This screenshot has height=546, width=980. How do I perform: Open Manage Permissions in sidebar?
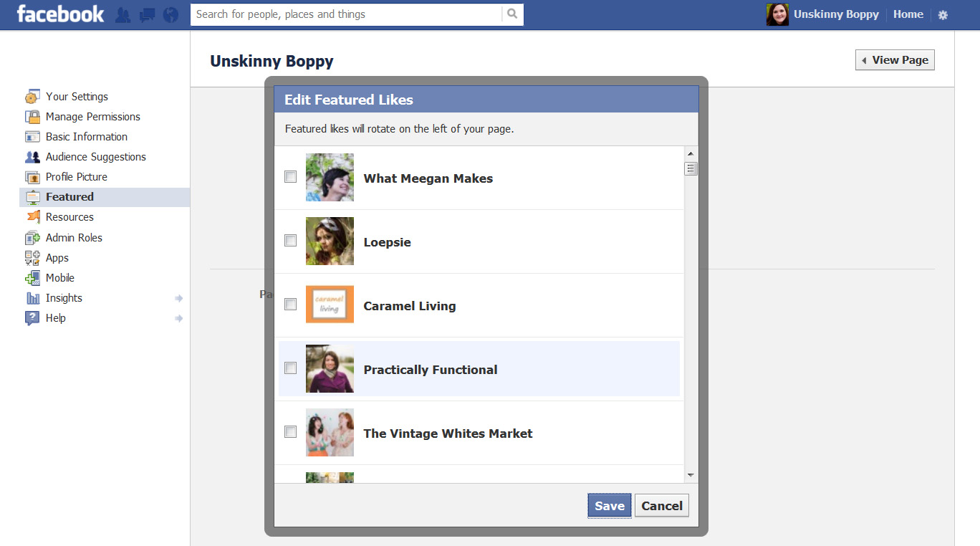pyautogui.click(x=93, y=117)
